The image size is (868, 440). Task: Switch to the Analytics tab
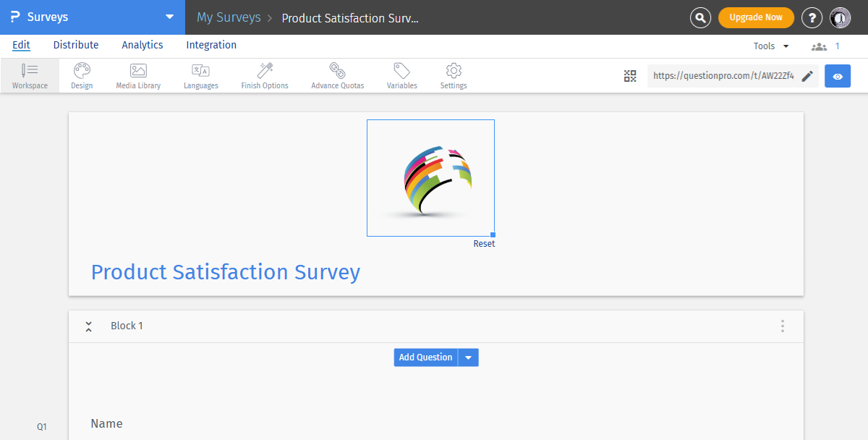point(142,45)
